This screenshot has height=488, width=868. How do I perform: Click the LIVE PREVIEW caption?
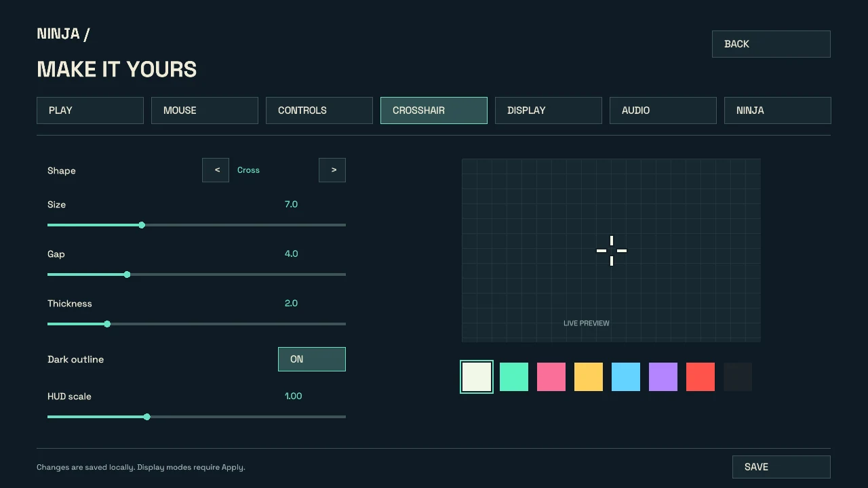(587, 323)
